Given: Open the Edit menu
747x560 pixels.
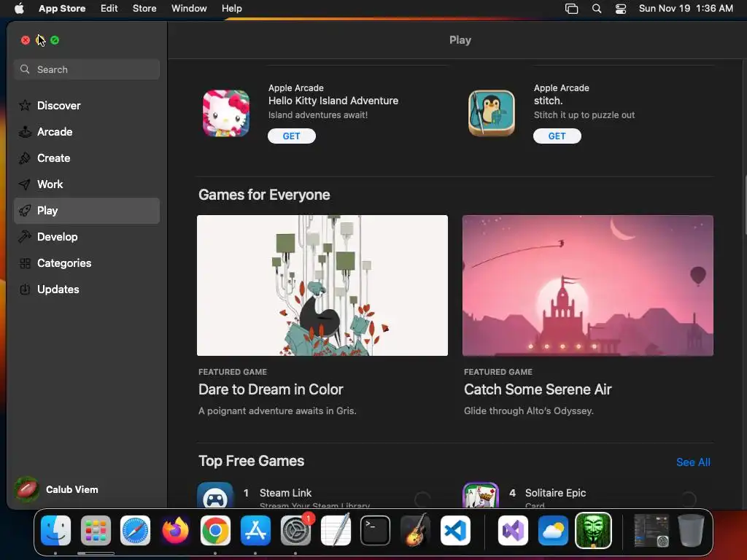Looking at the screenshot, I should (x=109, y=9).
